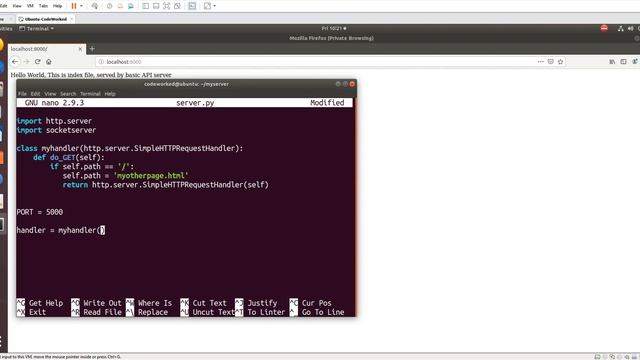
Task: Click the red no-entry indicator in the top bar
Action: tap(604, 28)
